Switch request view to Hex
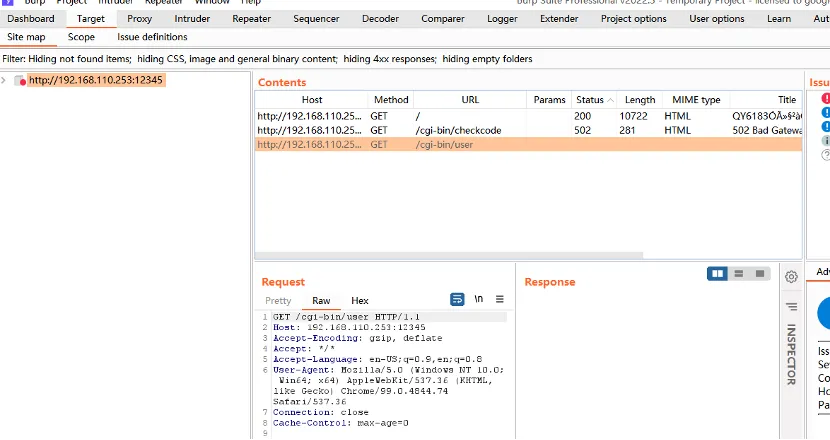830x440 pixels. click(359, 301)
